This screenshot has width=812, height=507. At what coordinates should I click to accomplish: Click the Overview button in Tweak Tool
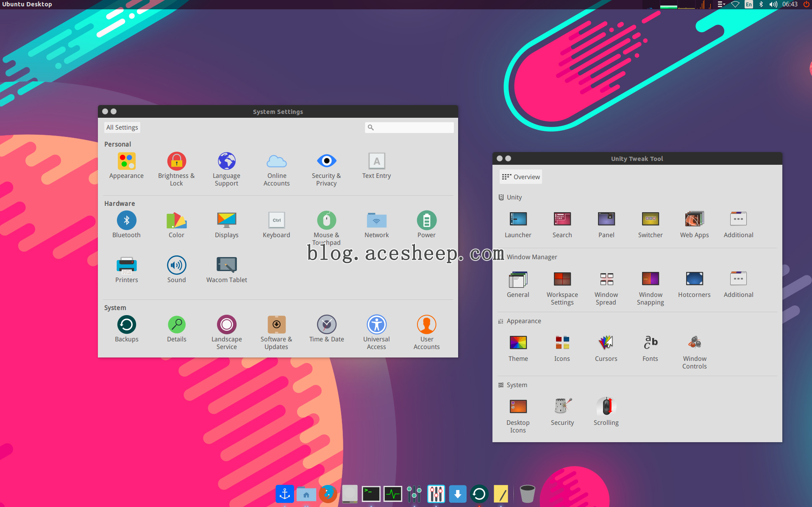[x=521, y=177]
